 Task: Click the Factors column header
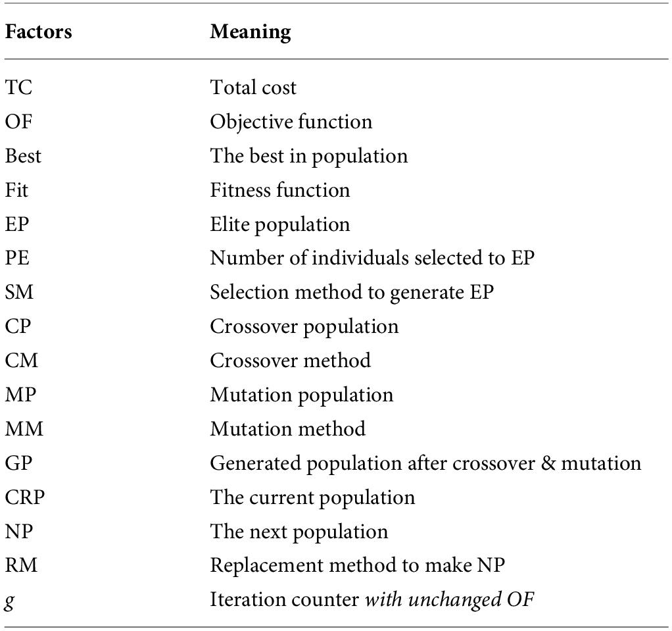39,32
